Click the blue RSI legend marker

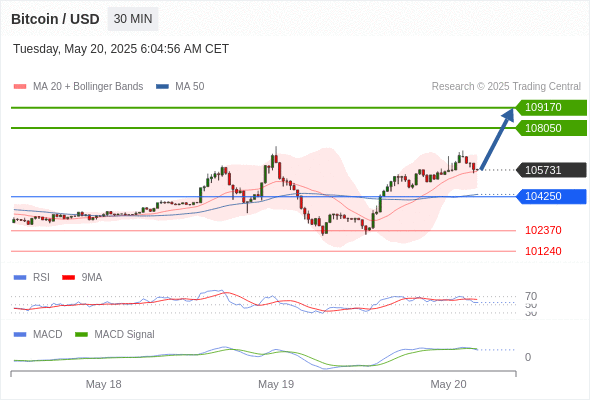(x=20, y=278)
